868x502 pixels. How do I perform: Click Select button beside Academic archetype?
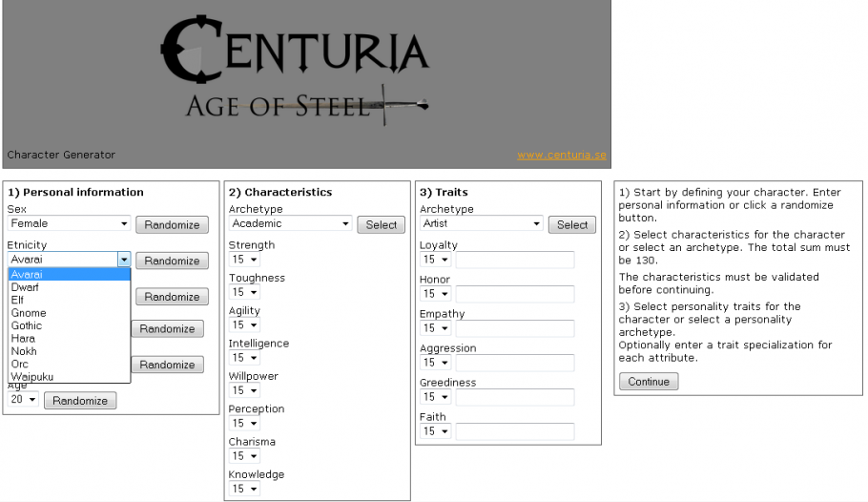381,224
